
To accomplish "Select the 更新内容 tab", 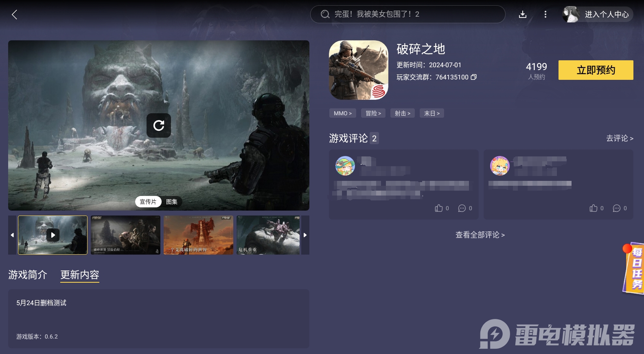I will [x=80, y=275].
